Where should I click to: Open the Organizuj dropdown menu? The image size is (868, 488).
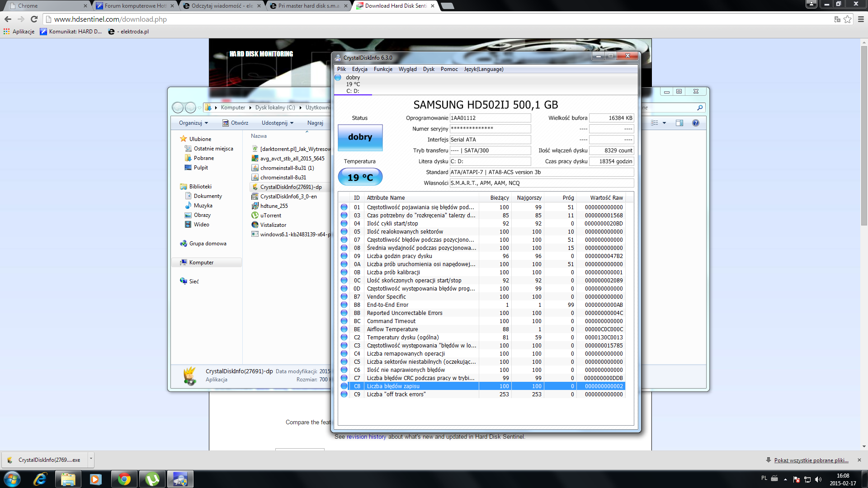coord(193,122)
